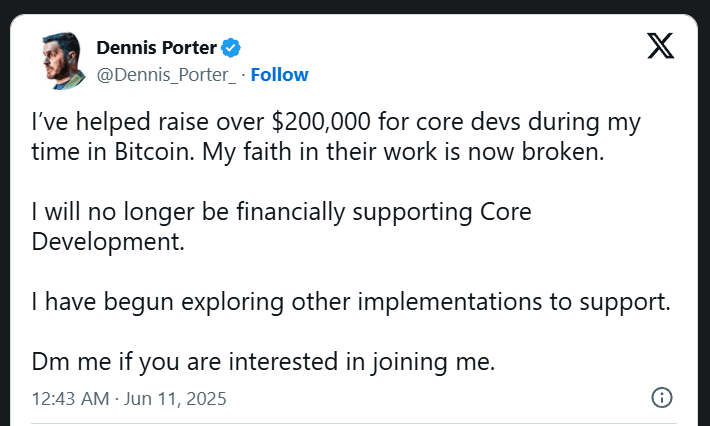Open Dennis Porter's profile picture

[62, 60]
